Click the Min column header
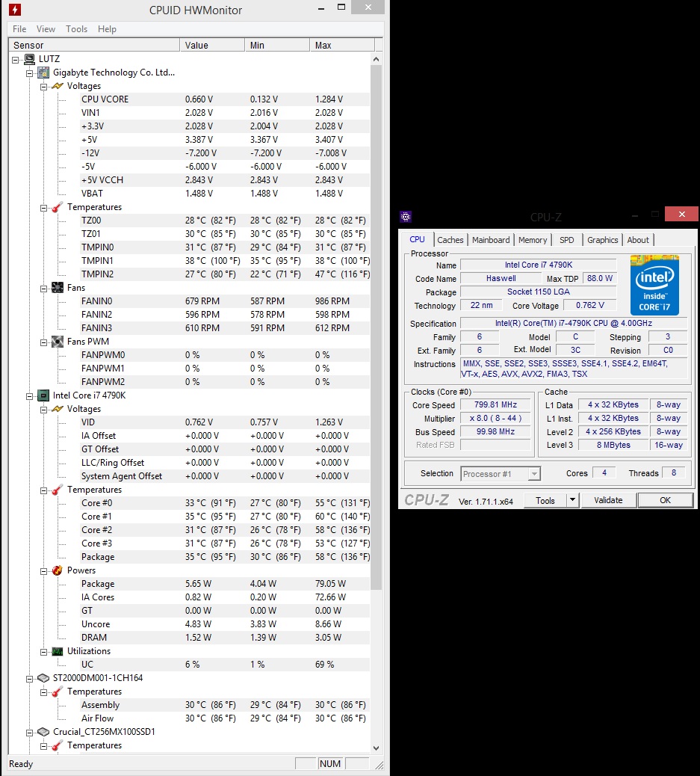The height and width of the screenshot is (776, 700). click(277, 45)
